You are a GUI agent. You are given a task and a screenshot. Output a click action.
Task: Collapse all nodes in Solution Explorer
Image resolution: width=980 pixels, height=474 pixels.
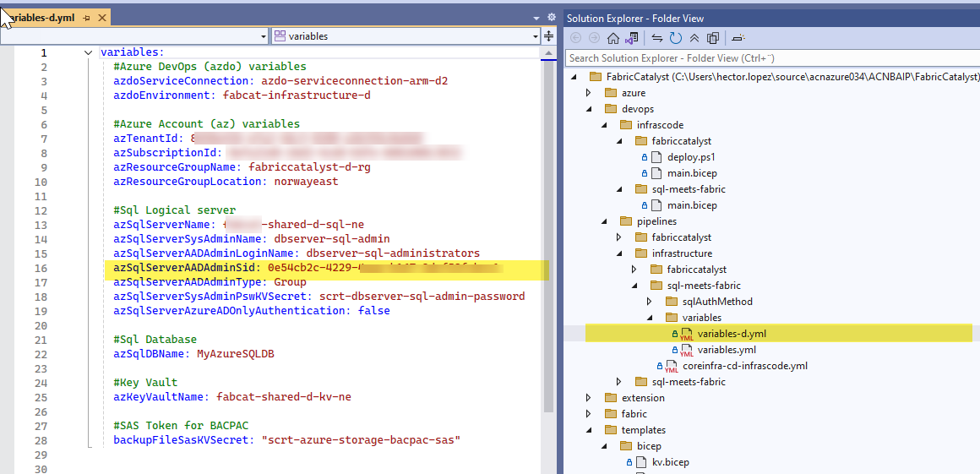(694, 38)
